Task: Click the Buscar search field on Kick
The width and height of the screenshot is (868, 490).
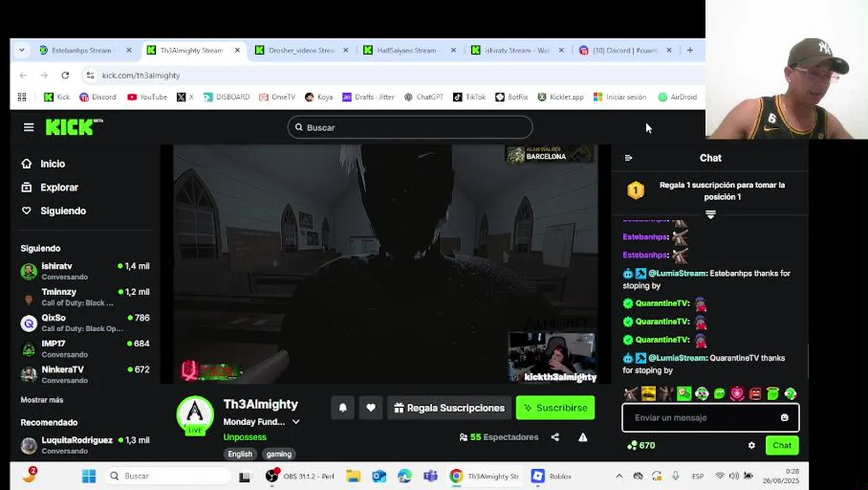Action: (x=410, y=127)
